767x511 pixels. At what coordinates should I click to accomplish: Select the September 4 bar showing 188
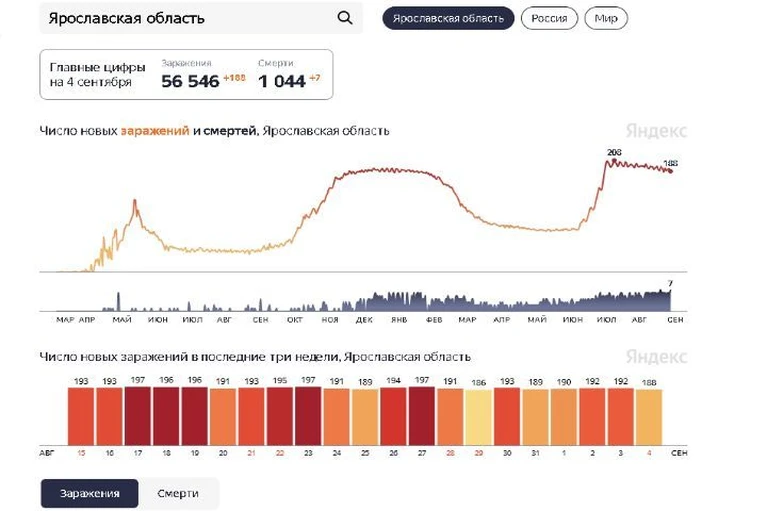[x=649, y=417]
